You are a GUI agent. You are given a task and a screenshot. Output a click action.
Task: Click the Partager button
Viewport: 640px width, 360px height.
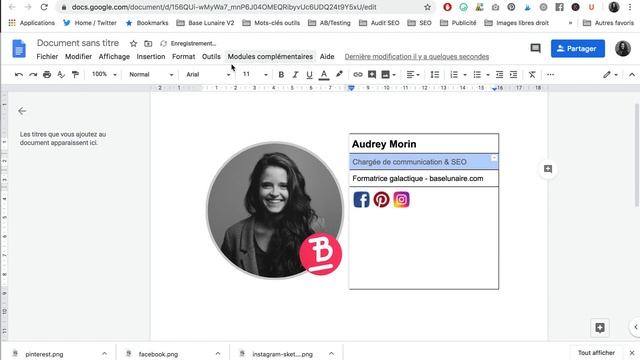tap(578, 49)
